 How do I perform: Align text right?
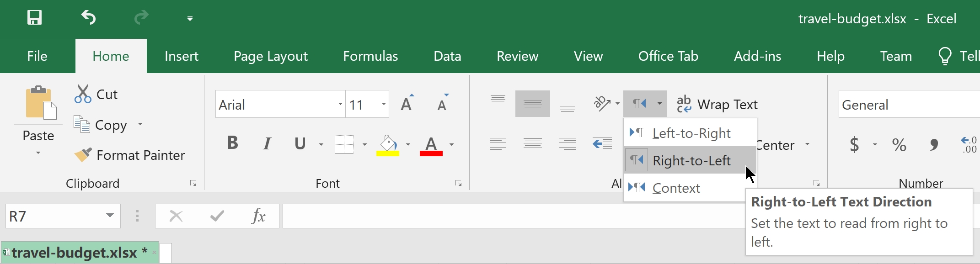click(568, 144)
